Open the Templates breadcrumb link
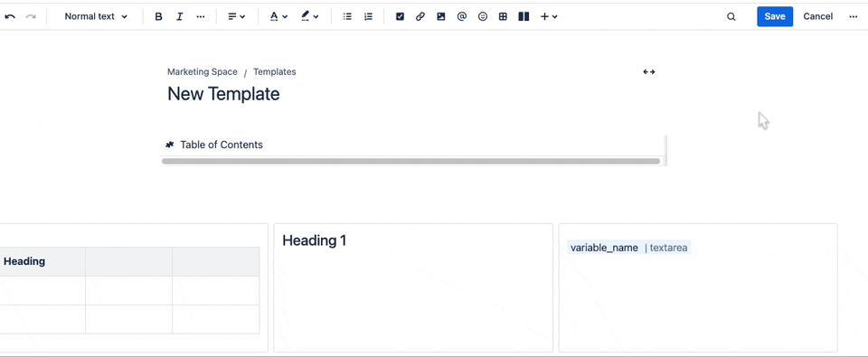 coord(275,72)
